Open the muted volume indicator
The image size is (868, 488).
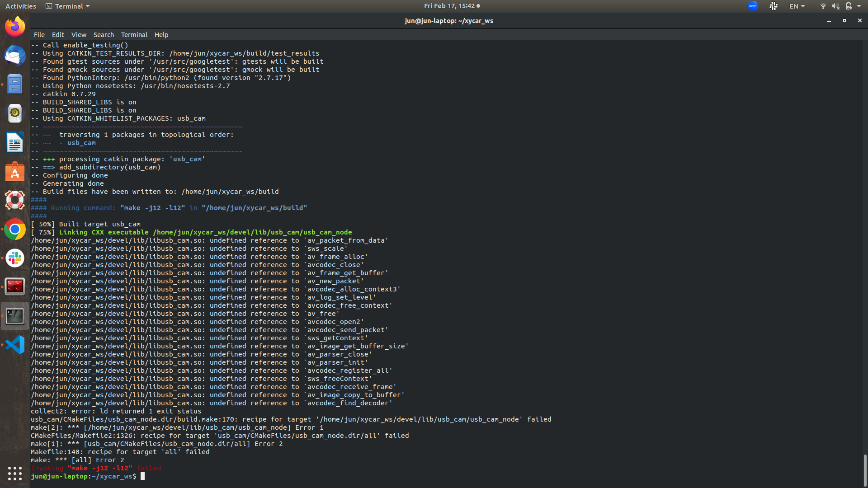click(835, 6)
